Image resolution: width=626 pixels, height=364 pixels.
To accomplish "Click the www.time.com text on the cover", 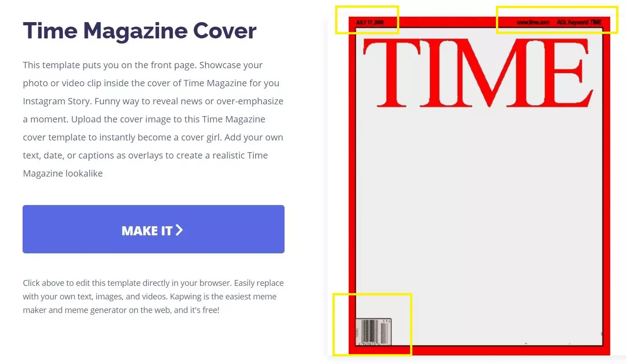I will (x=533, y=22).
